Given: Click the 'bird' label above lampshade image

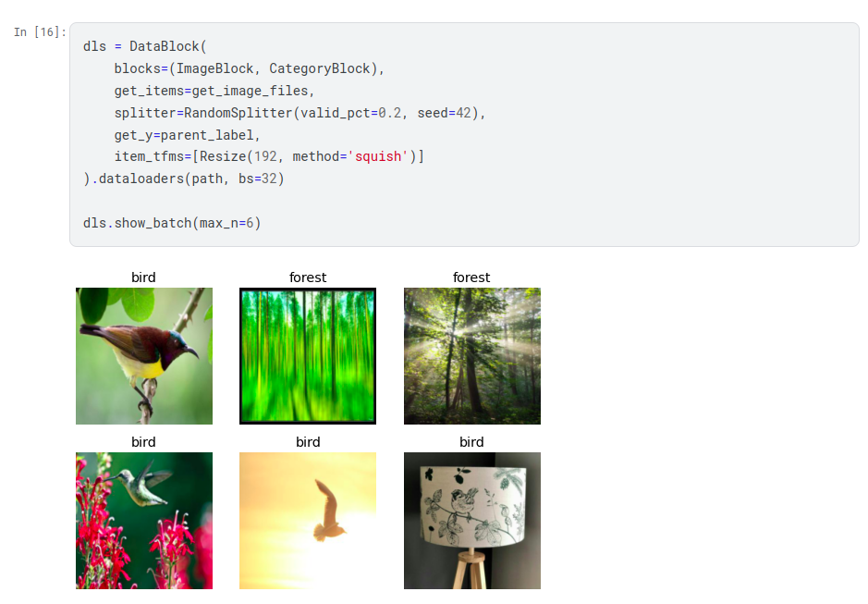Looking at the screenshot, I should click(x=471, y=442).
